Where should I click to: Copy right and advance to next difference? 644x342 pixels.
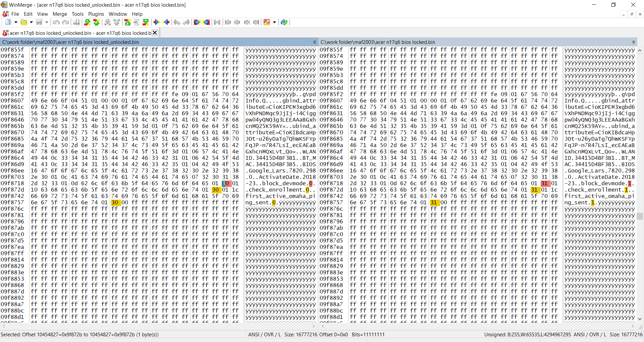[x=177, y=22]
